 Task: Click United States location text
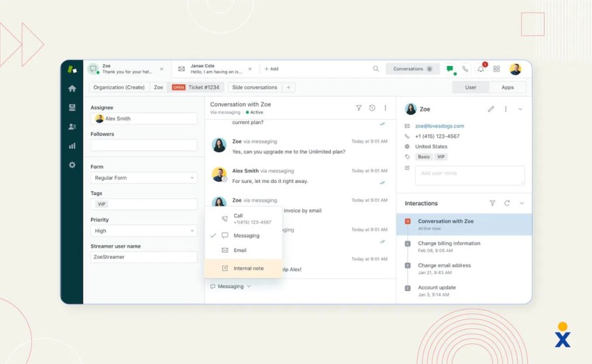(431, 146)
